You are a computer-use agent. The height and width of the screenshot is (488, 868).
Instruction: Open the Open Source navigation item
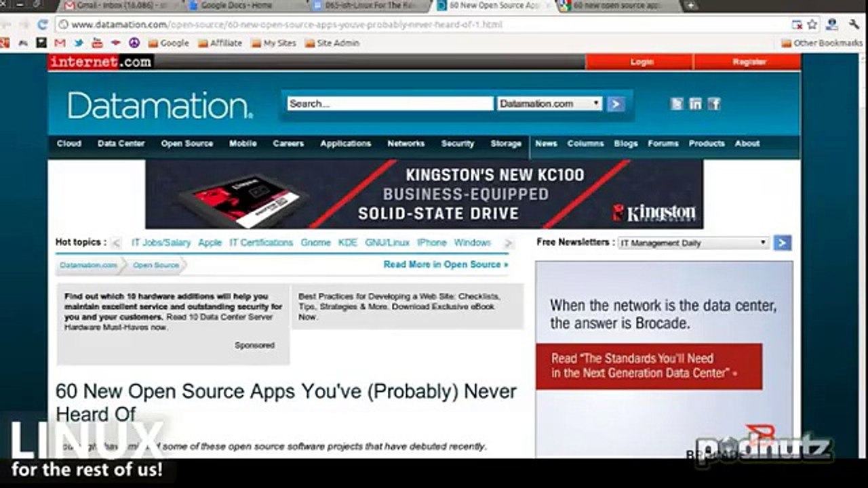pyautogui.click(x=187, y=144)
